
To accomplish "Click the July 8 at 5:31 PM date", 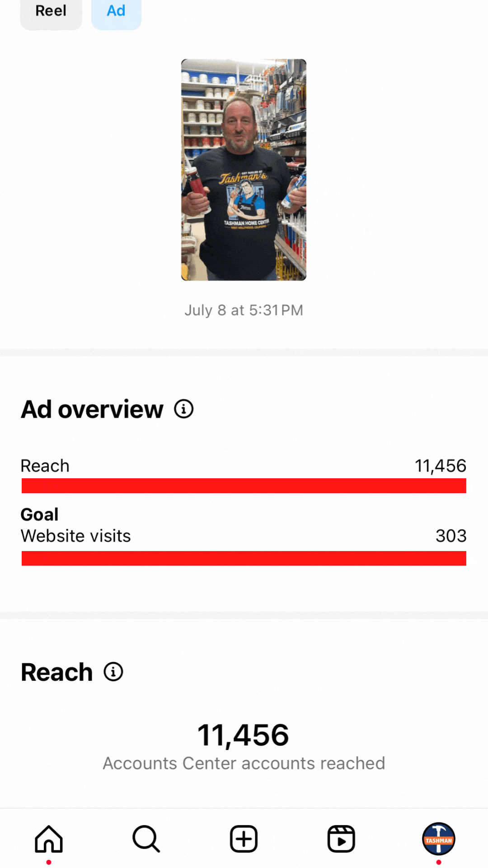I will (x=244, y=311).
